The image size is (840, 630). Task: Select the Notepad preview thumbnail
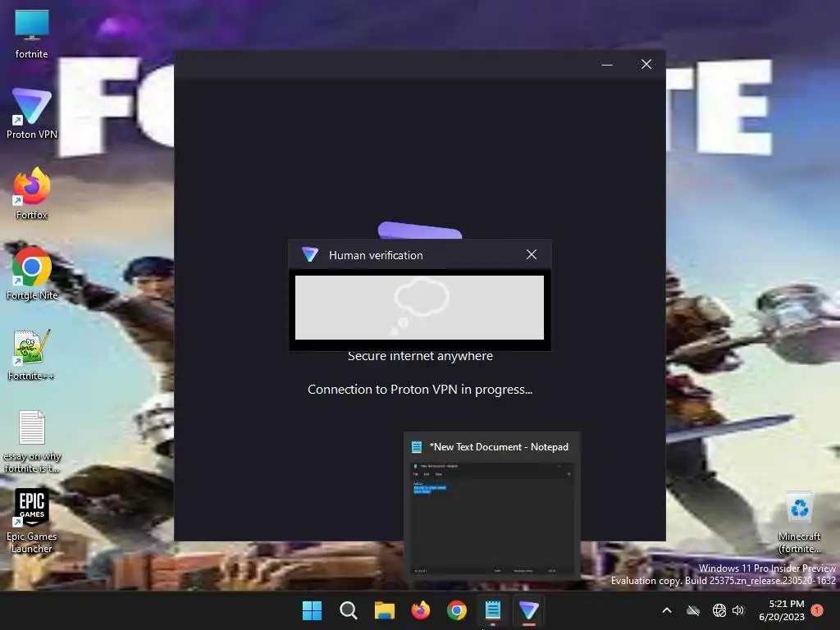tap(491, 519)
